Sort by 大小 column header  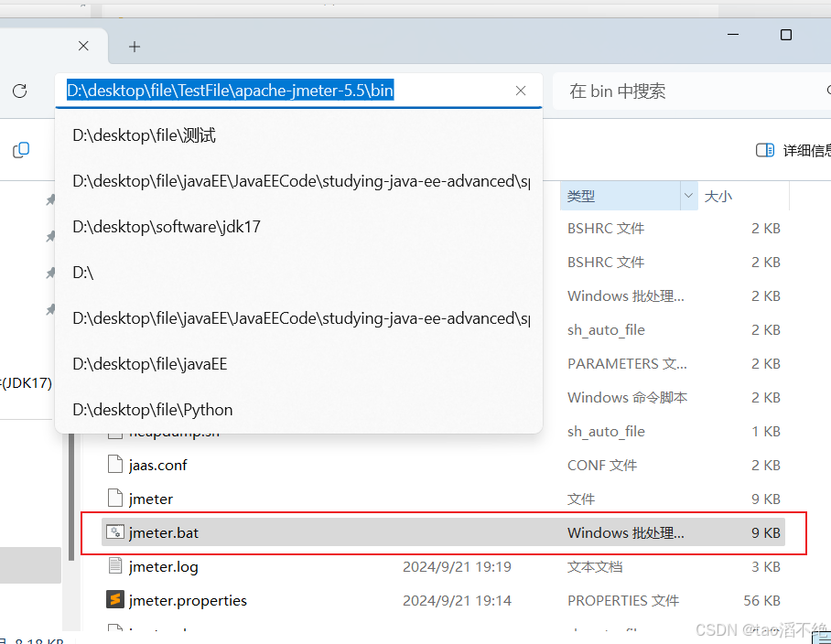click(743, 196)
